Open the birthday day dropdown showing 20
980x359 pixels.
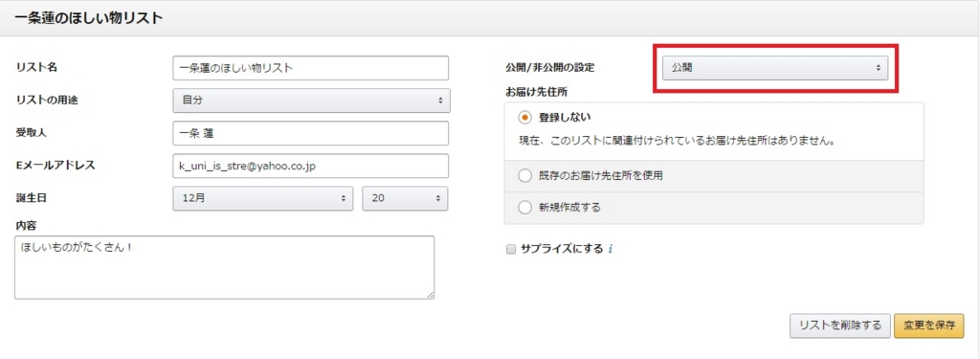[405, 198]
